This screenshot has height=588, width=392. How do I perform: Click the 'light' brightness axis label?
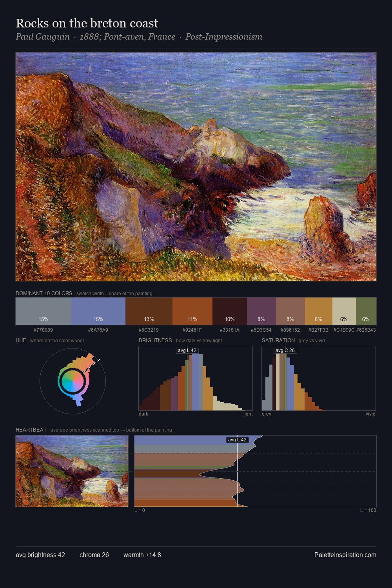point(248,414)
